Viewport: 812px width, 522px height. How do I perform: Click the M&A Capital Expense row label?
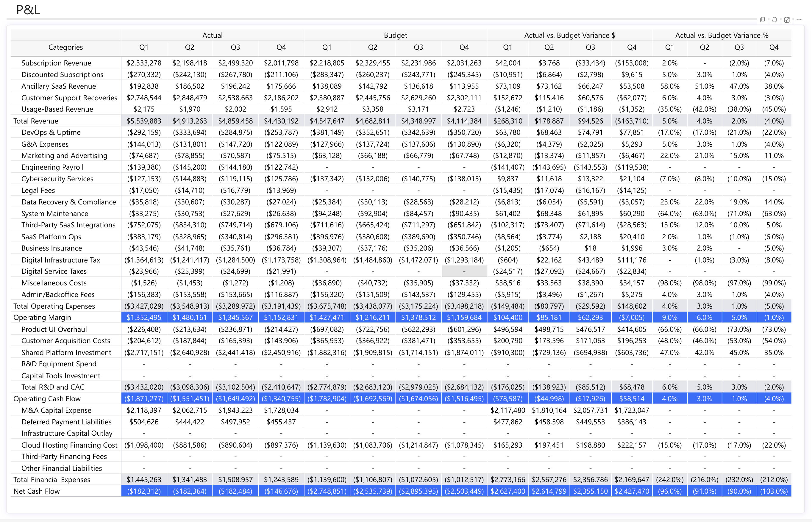coord(56,410)
